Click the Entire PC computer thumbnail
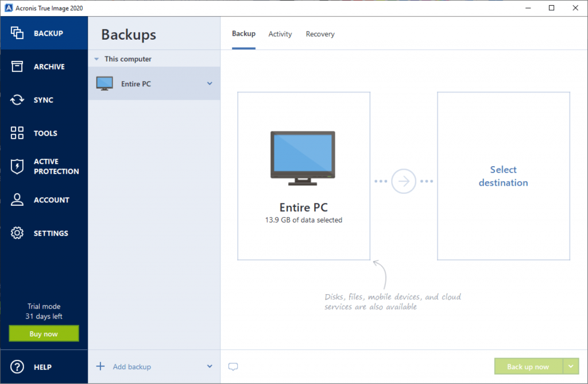Viewport: 588px width, 384px height. pyautogui.click(x=303, y=159)
